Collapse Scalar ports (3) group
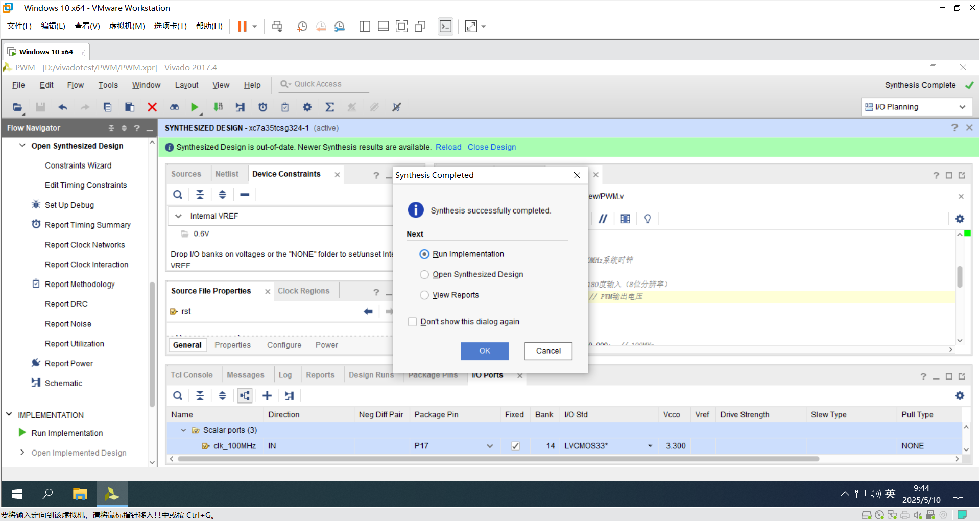 pyautogui.click(x=183, y=430)
